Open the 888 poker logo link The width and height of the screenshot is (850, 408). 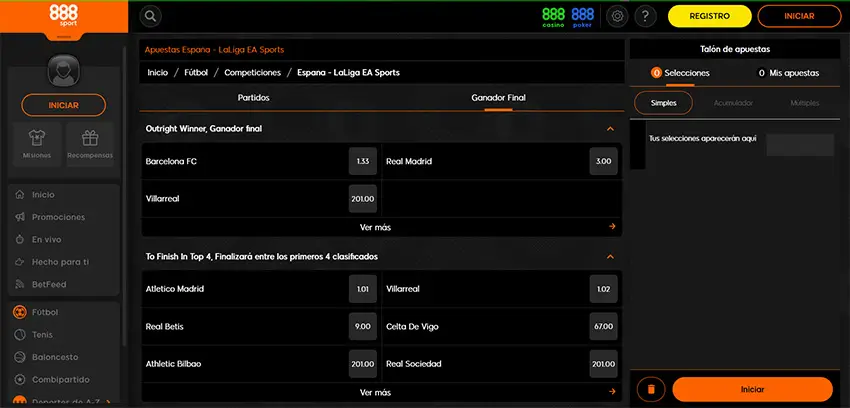(583, 16)
